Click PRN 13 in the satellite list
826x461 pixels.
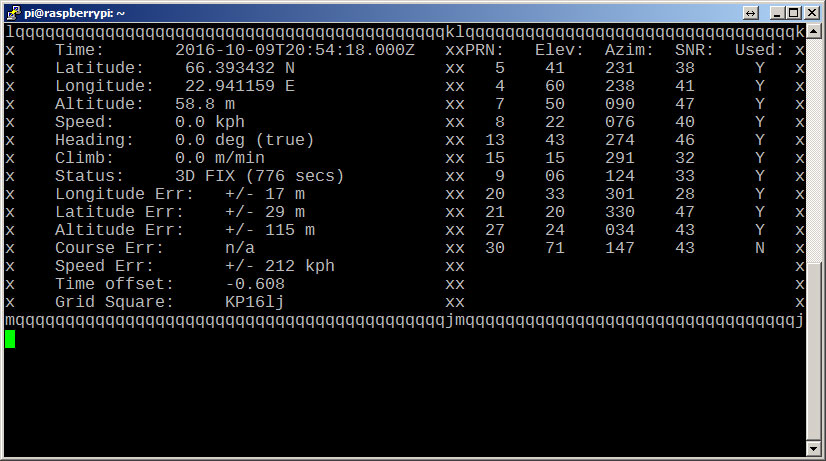pyautogui.click(x=495, y=140)
